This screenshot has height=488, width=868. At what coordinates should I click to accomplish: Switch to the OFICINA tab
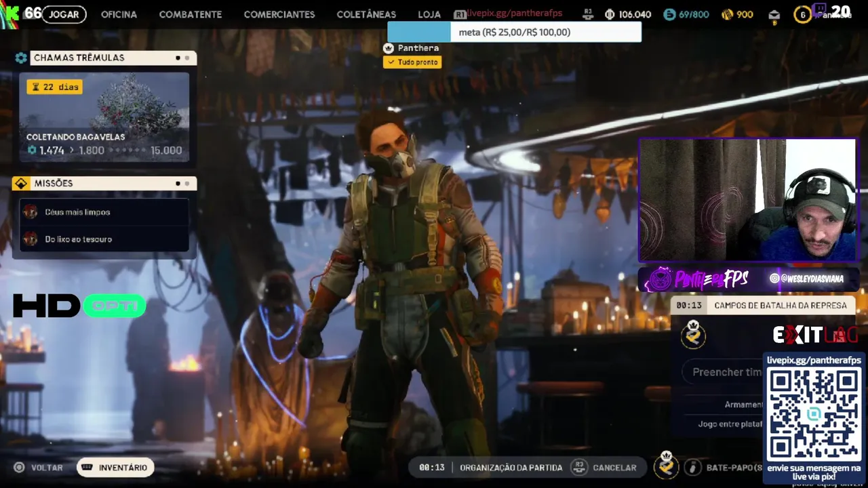[119, 14]
